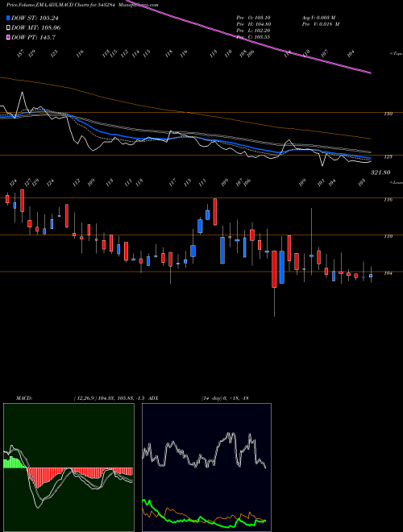Click the 'Pre O: 103.10' value

pos(253,18)
